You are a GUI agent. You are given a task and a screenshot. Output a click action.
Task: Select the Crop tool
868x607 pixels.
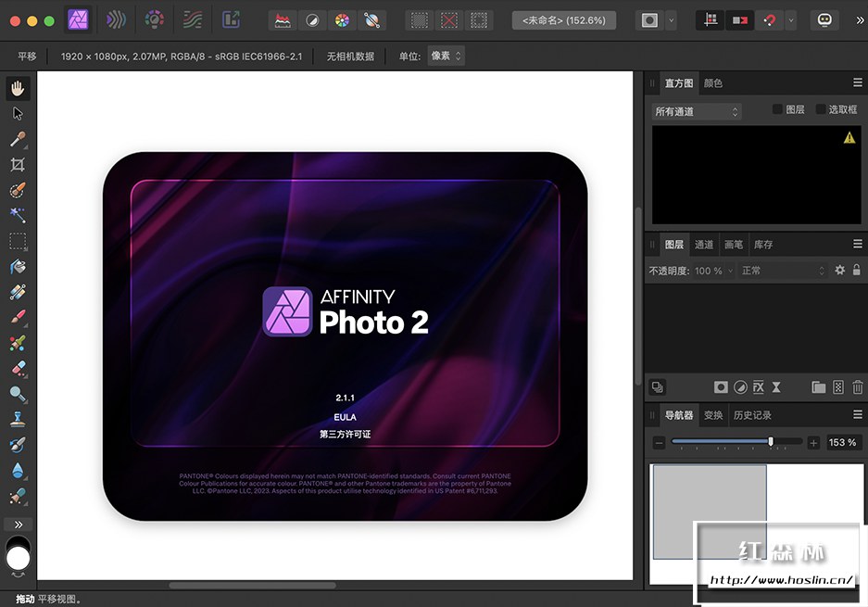[x=18, y=164]
